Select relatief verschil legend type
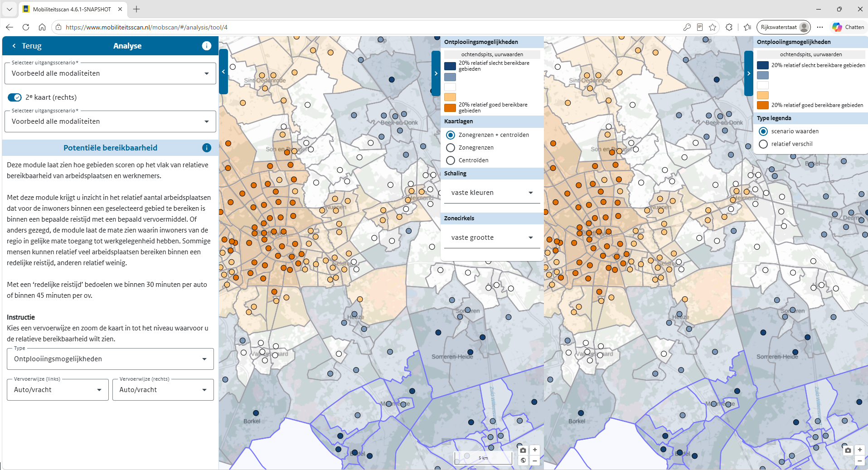Screen dimensions: 868x470 point(763,144)
